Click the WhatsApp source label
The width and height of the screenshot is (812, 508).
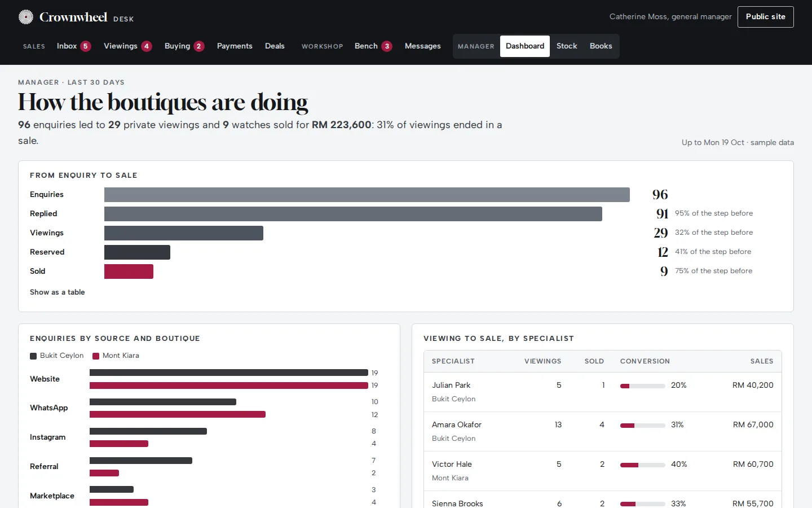(48, 408)
